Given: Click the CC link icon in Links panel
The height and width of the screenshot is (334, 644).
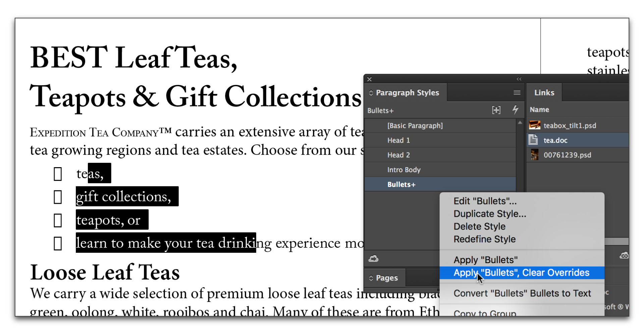Looking at the screenshot, I should (x=624, y=255).
